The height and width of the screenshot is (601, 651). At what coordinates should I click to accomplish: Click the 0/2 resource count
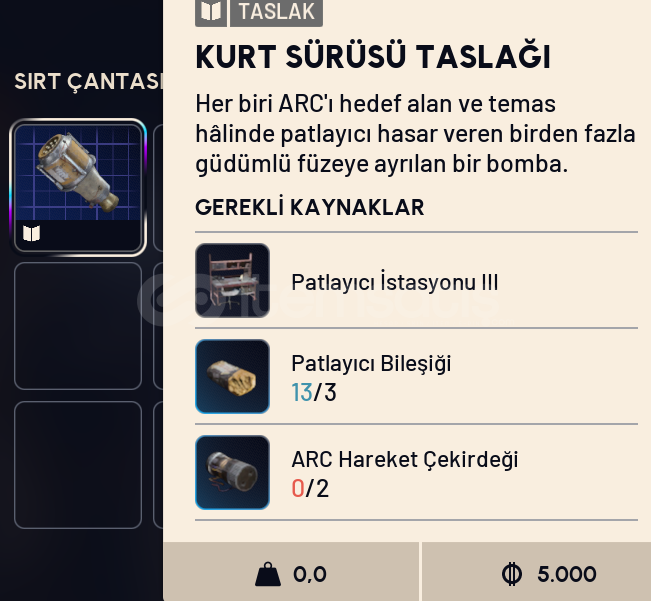point(310,488)
